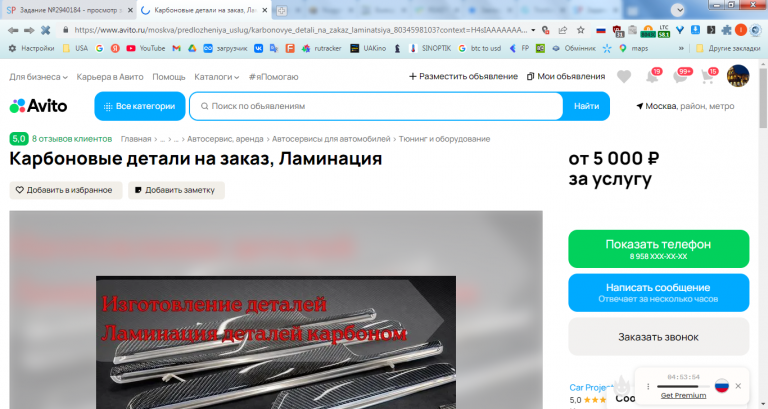This screenshot has width=768, height=409.
Task: Open the Car Project seller link
Action: point(590,387)
